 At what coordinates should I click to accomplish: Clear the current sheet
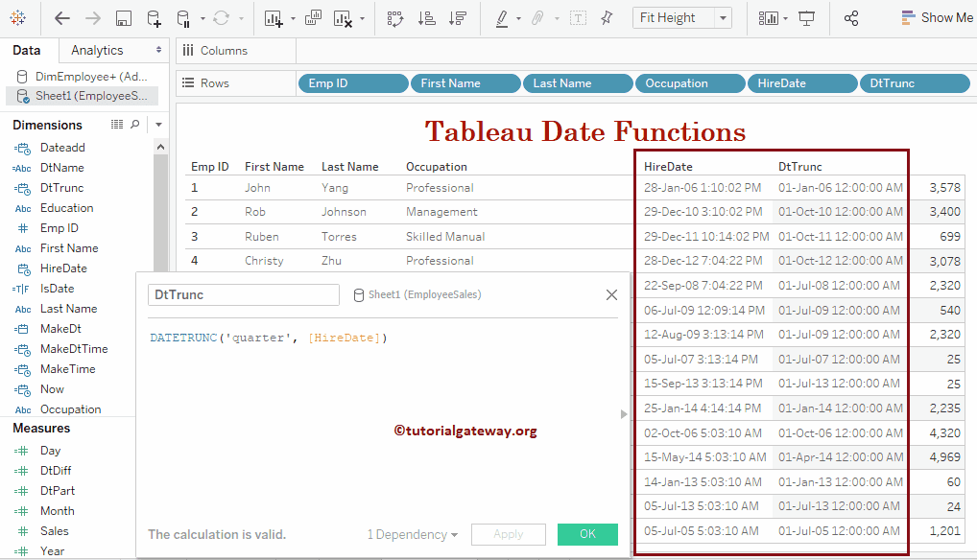coord(344,16)
